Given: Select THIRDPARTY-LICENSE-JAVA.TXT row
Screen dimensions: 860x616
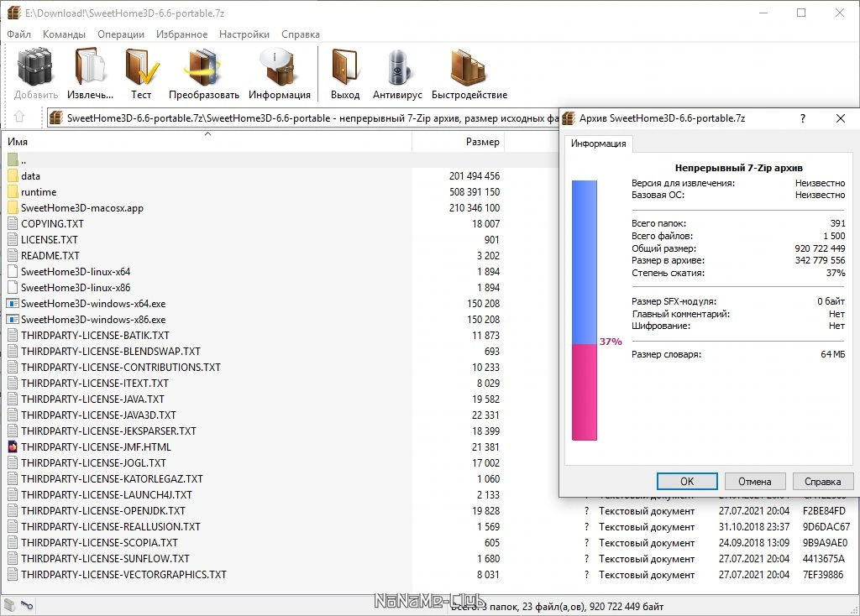Looking at the screenshot, I should click(280, 399).
